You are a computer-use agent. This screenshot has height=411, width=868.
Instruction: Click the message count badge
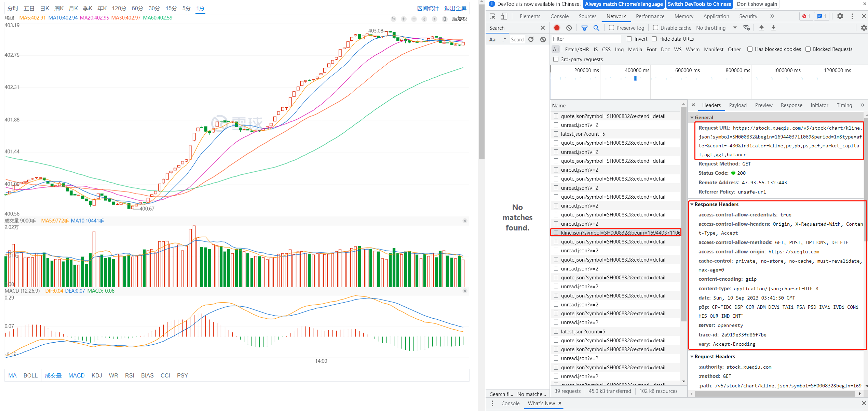tap(822, 16)
